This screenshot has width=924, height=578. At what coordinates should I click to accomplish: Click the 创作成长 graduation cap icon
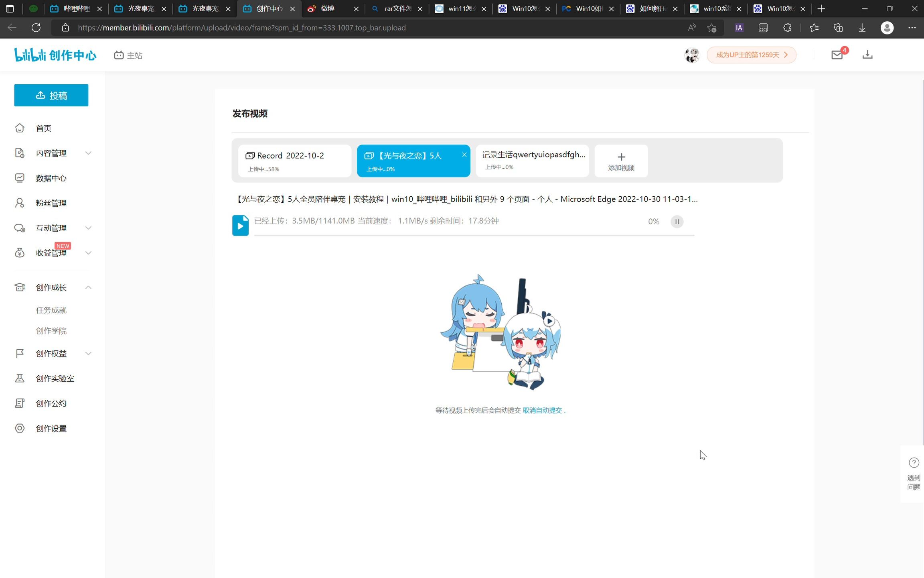pyautogui.click(x=20, y=287)
